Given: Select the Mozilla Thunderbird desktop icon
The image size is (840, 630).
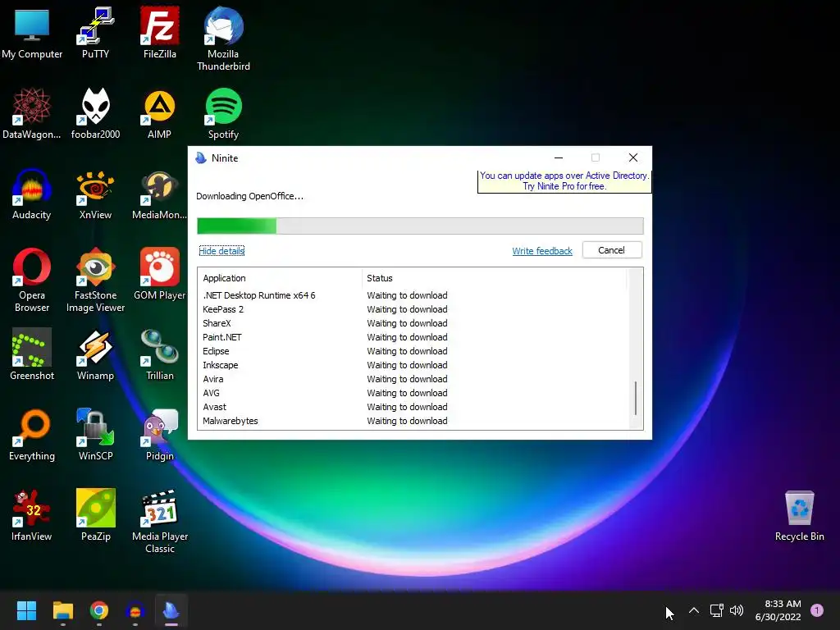Looking at the screenshot, I should pyautogui.click(x=223, y=39).
